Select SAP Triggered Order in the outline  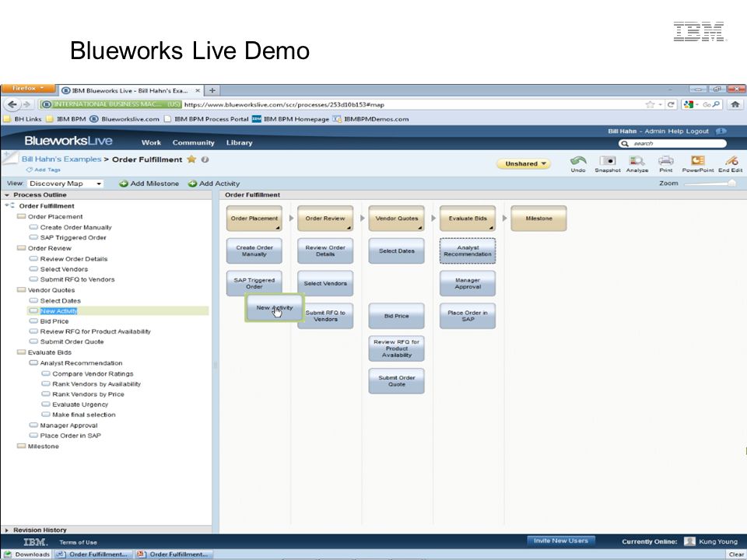coord(73,237)
